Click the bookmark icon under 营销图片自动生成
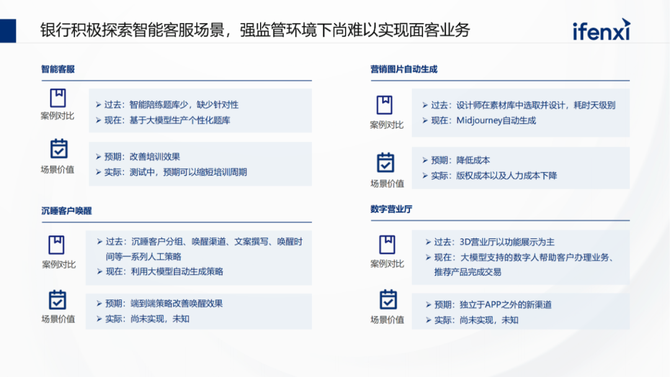The height and width of the screenshot is (377, 670). 384,105
